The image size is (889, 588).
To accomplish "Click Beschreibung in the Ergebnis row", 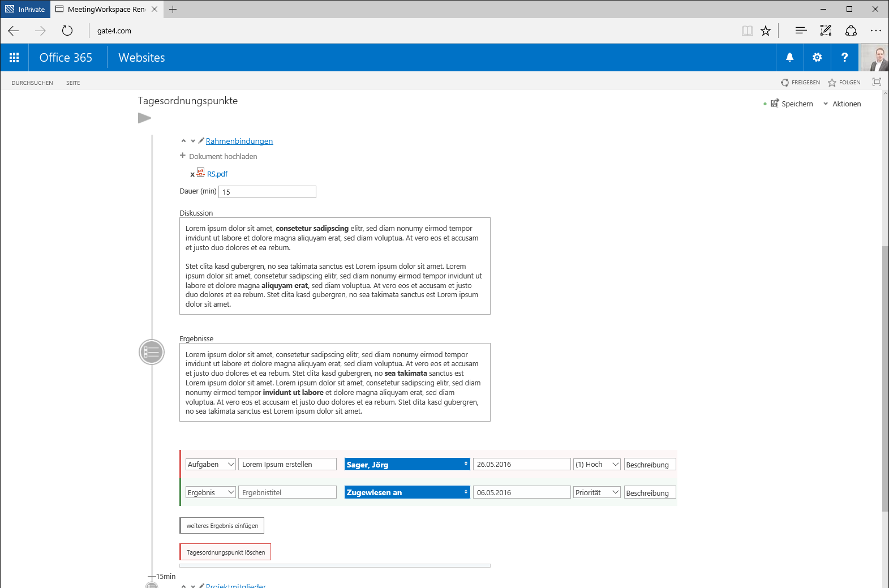I will [x=650, y=493].
